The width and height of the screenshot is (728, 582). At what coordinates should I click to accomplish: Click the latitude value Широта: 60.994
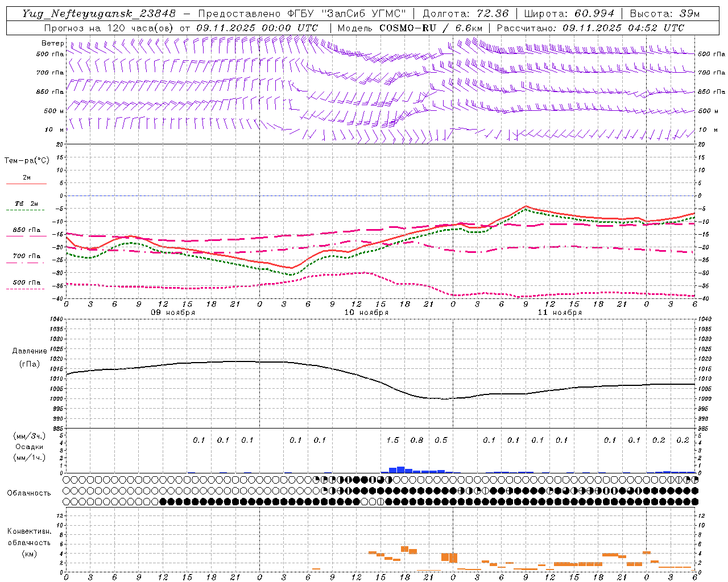(x=569, y=14)
